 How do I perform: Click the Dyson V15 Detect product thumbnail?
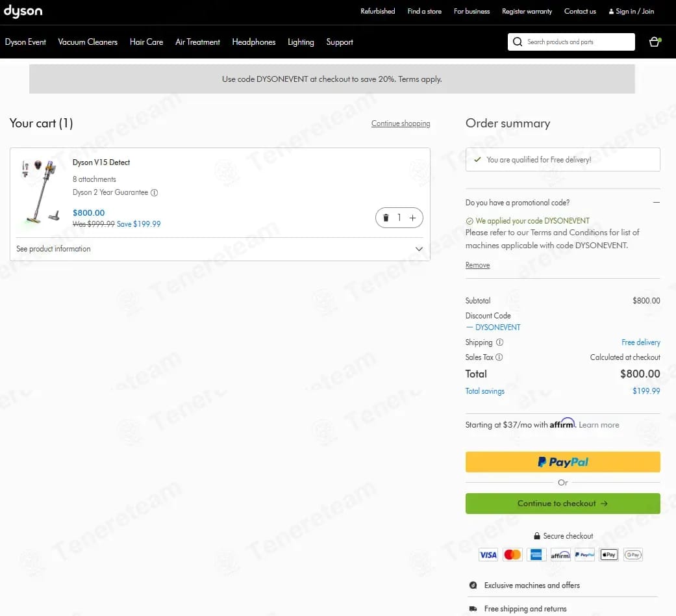tap(40, 192)
